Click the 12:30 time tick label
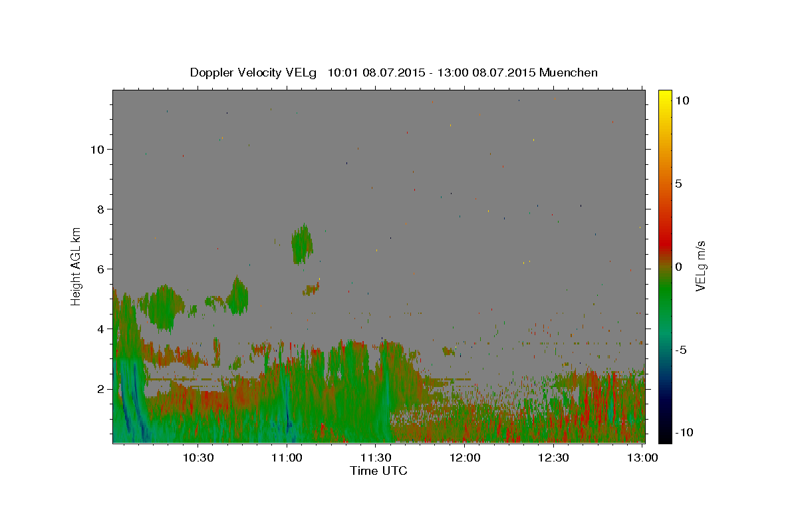Image resolution: width=798 pixels, height=532 pixels. point(553,458)
